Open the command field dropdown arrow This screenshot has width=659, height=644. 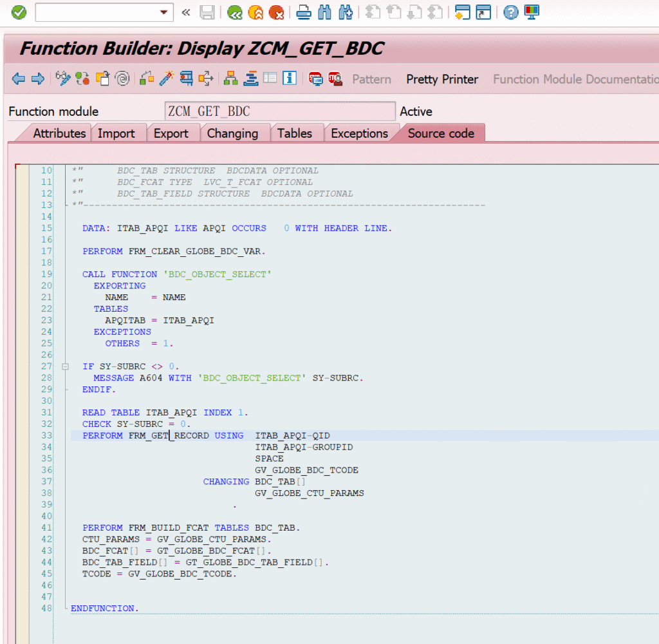pos(164,12)
